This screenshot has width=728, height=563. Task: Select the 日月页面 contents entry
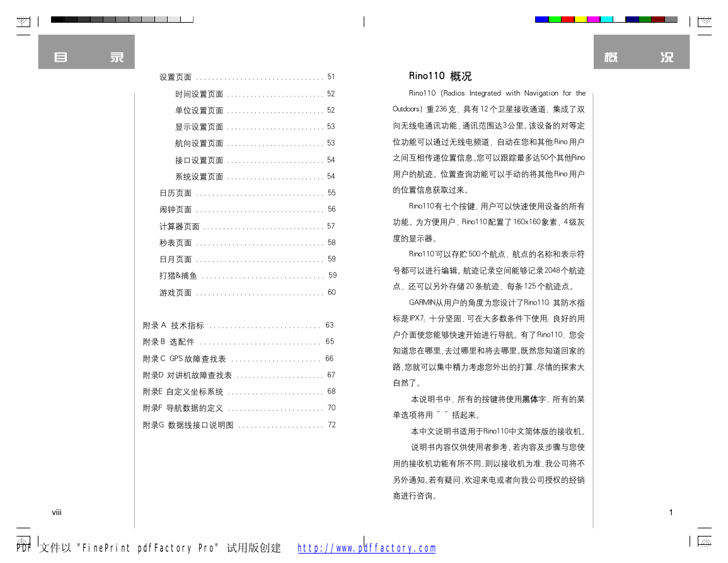coord(248,259)
